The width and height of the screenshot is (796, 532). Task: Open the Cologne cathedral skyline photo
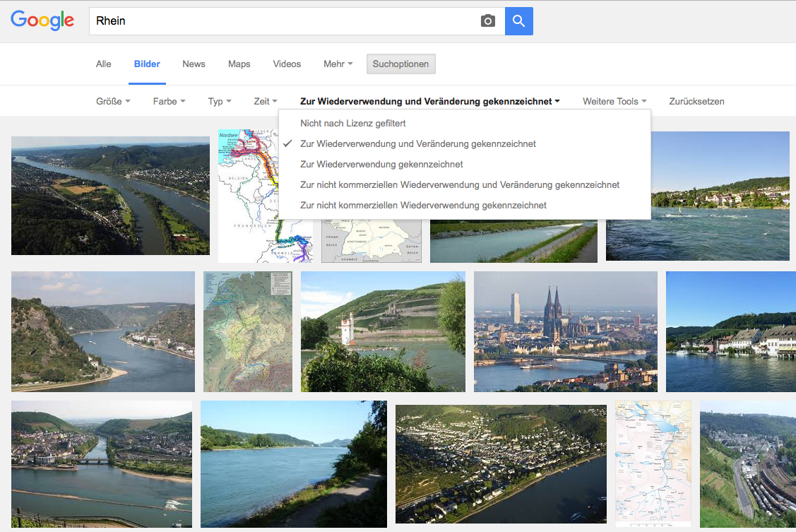point(566,331)
